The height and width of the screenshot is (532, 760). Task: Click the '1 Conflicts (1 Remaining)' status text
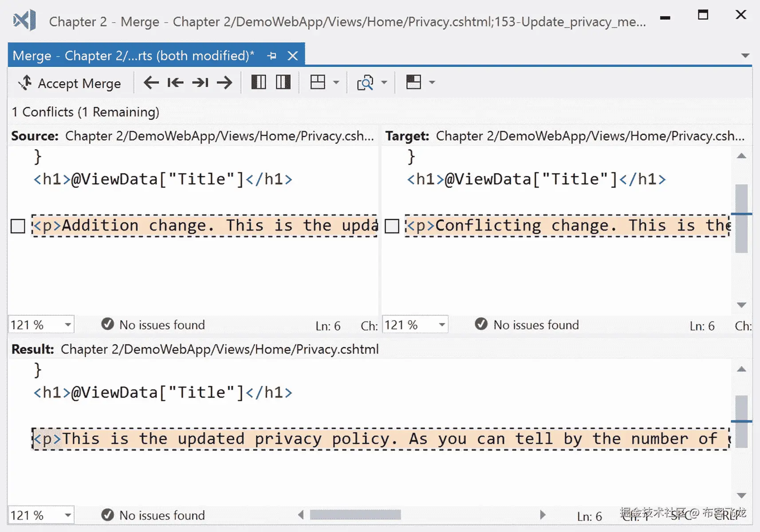click(x=86, y=112)
